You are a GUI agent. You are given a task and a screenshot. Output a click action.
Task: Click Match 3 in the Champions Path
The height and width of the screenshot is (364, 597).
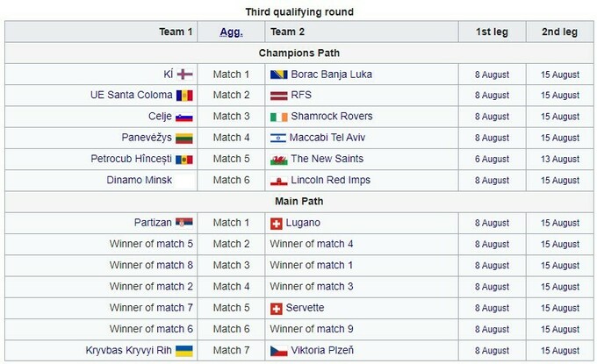click(231, 117)
